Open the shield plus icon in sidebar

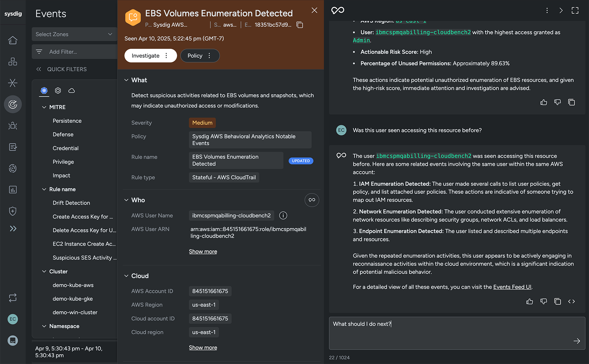tap(13, 211)
